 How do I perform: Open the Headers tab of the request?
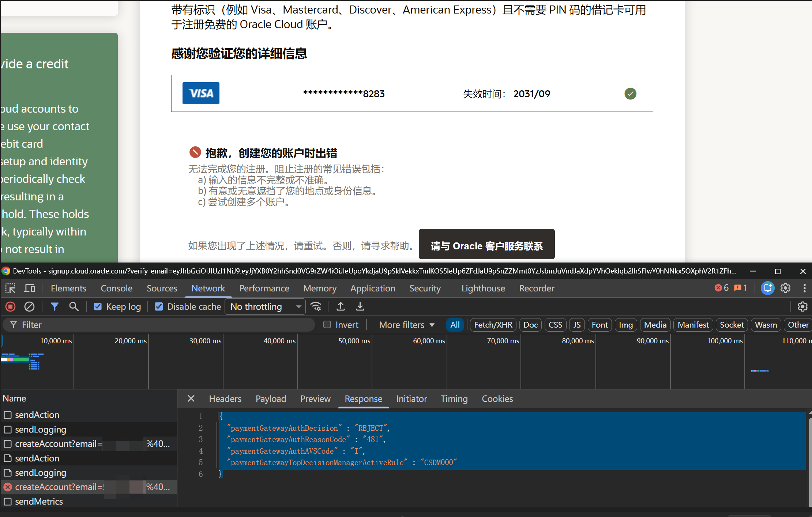click(225, 399)
